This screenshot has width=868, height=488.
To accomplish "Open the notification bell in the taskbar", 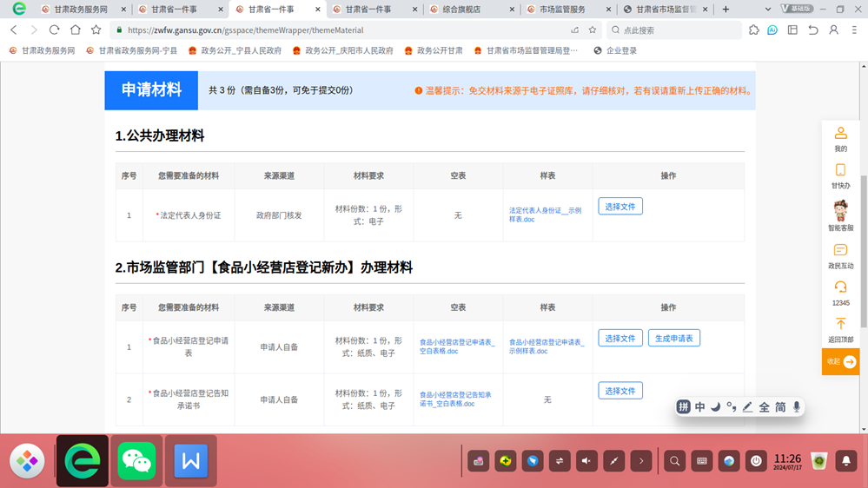I will [x=846, y=461].
